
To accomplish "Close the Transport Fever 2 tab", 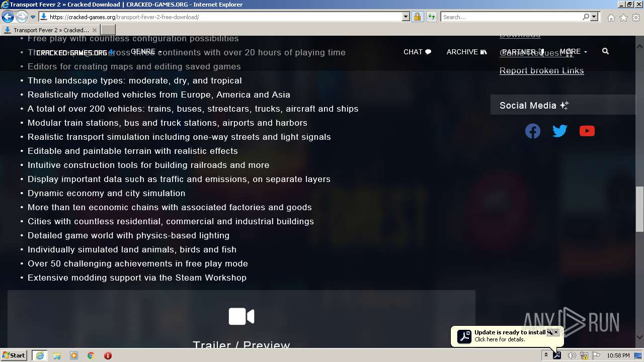I will (x=94, y=30).
